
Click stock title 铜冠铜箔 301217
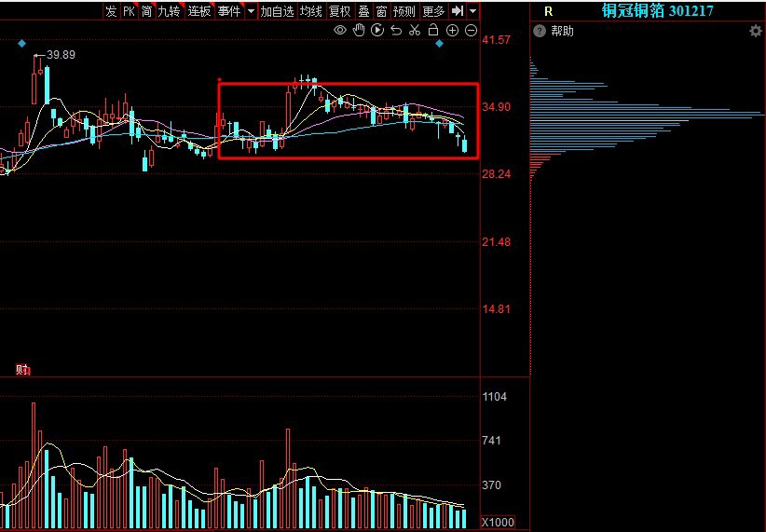pos(658,11)
